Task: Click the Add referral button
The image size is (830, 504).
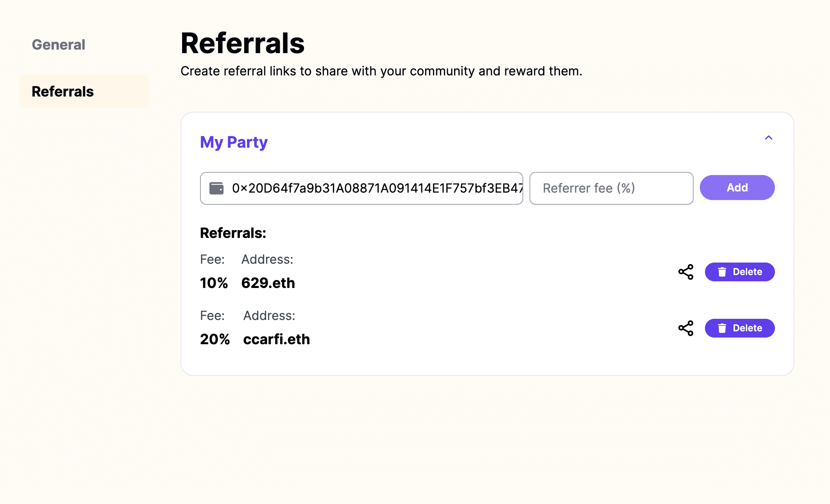Action: (737, 188)
